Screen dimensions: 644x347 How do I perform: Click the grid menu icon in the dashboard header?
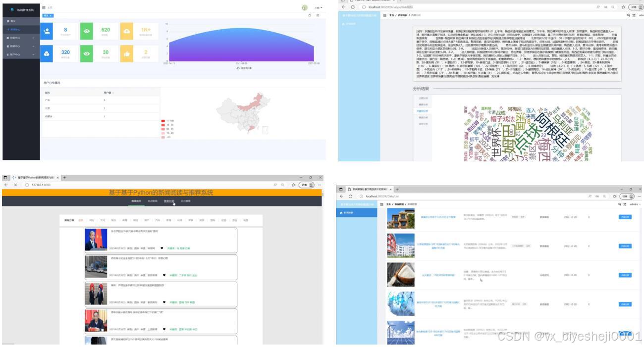pos(44,8)
